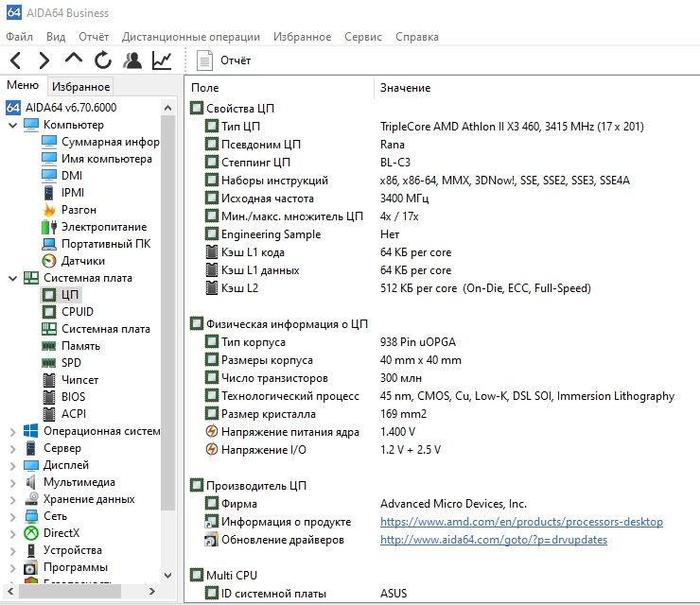The height and width of the screenshot is (605, 700).
Task: Click the Портативный ПК laptop icon
Action: click(x=48, y=244)
